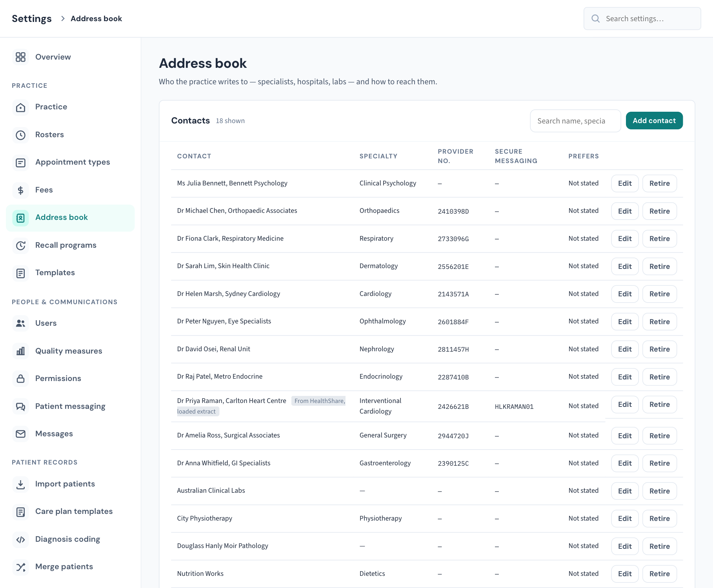Click the Merge patients arrows icon
Image resolution: width=713 pixels, height=588 pixels.
(x=20, y=567)
